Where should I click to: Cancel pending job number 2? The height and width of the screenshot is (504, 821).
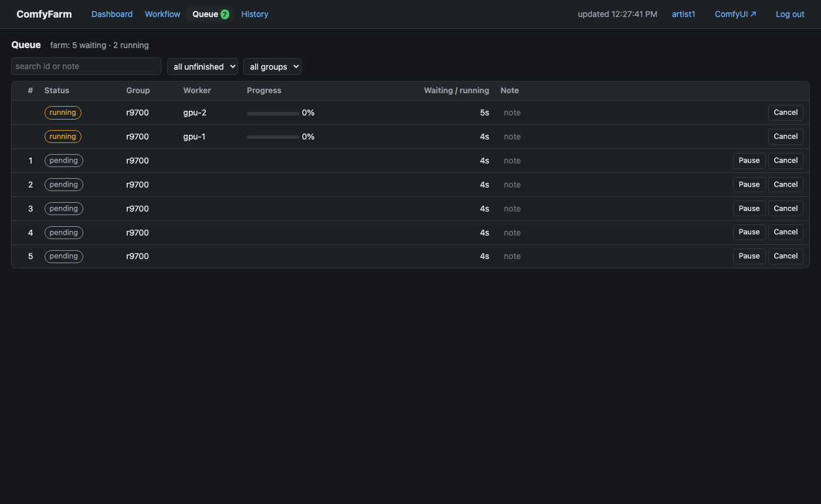[785, 185]
